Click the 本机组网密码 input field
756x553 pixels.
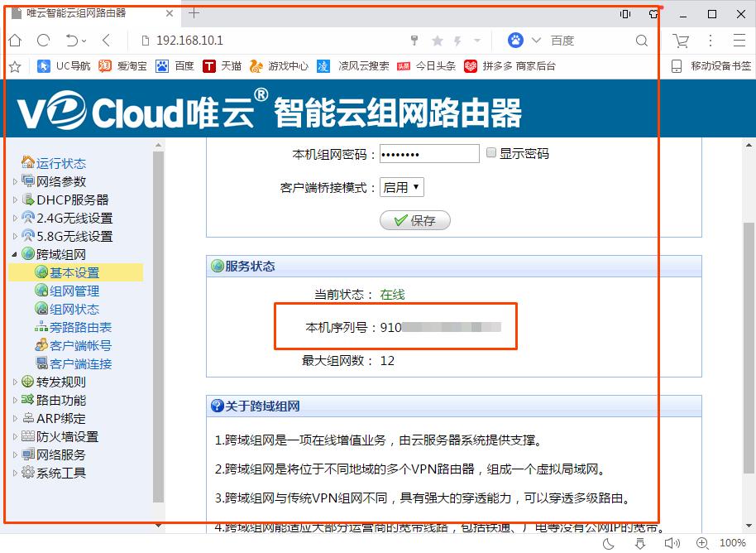(x=428, y=152)
